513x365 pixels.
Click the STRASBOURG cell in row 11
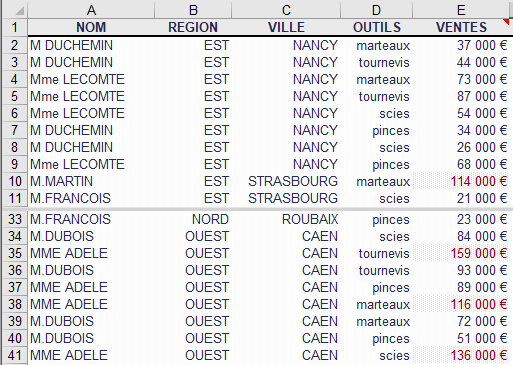(286, 198)
